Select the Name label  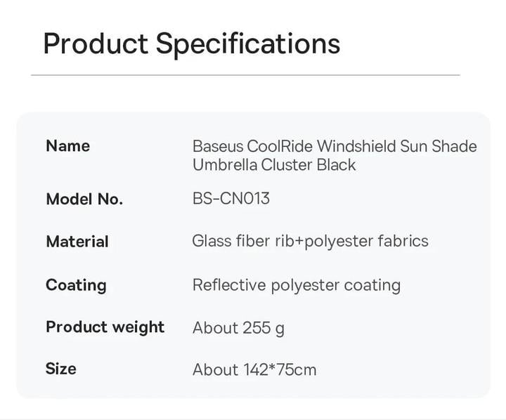[67, 146]
